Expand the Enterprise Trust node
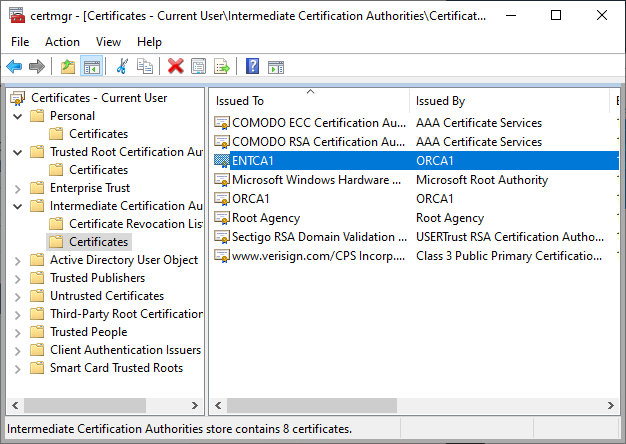 [x=18, y=188]
